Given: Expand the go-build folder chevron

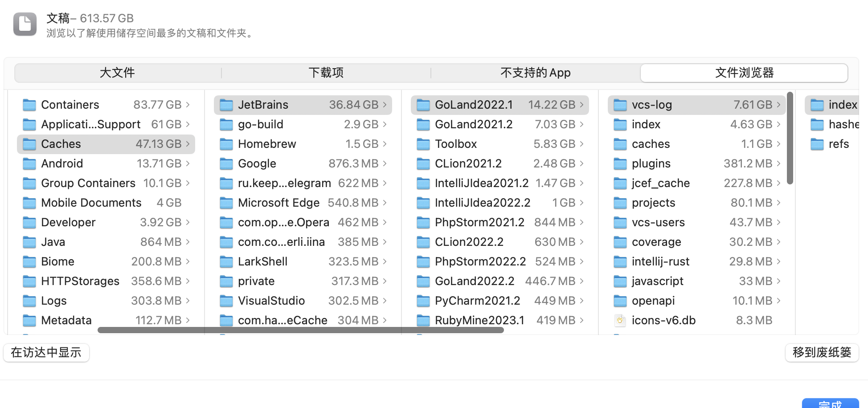Looking at the screenshot, I should [x=385, y=124].
